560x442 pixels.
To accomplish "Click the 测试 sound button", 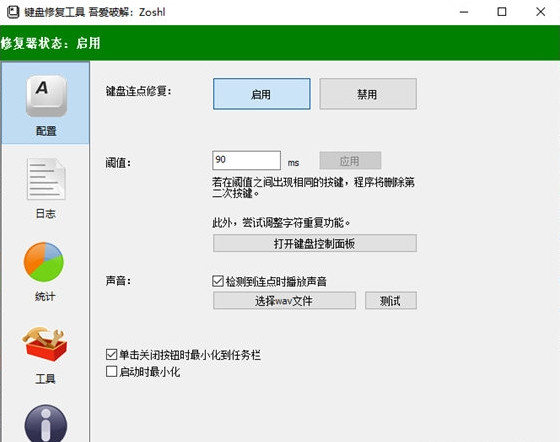I will click(x=391, y=301).
